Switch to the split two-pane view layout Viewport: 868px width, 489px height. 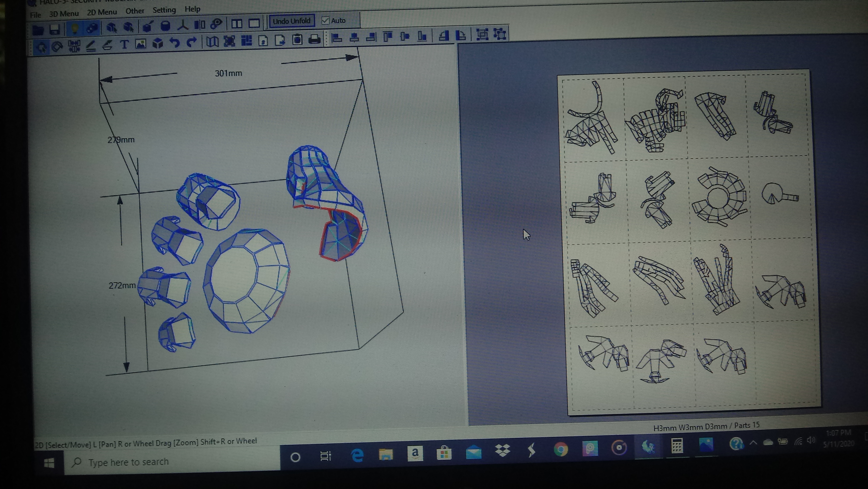coord(236,24)
